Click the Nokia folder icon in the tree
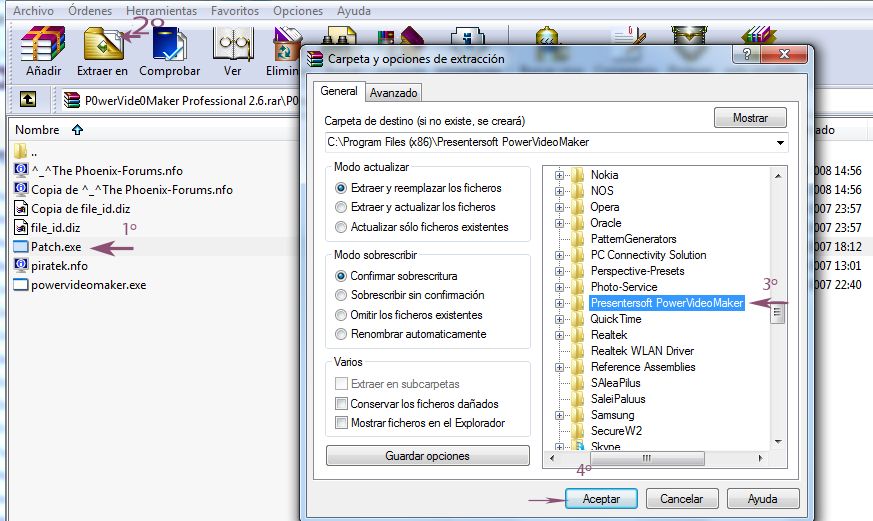Viewport: 873px width, 521px height. [x=577, y=175]
